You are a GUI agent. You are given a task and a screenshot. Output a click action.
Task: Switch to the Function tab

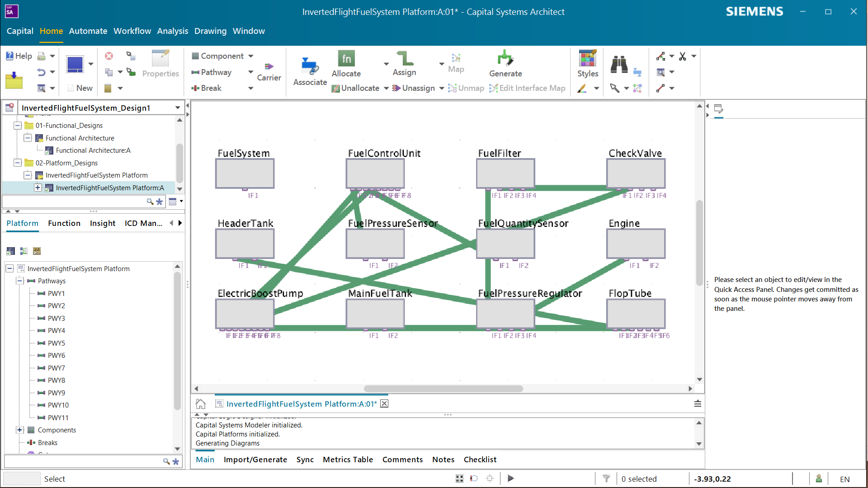pyautogui.click(x=64, y=223)
